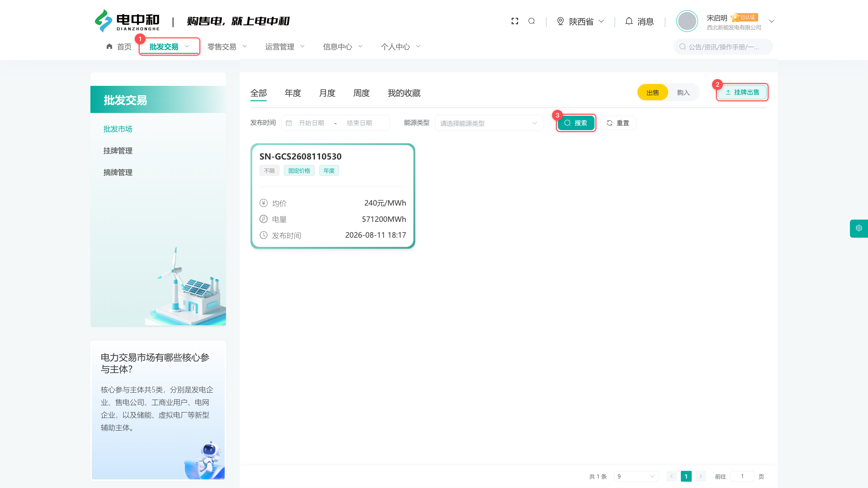Click the 挂牌出售 button
This screenshot has width=868, height=488.
click(742, 92)
